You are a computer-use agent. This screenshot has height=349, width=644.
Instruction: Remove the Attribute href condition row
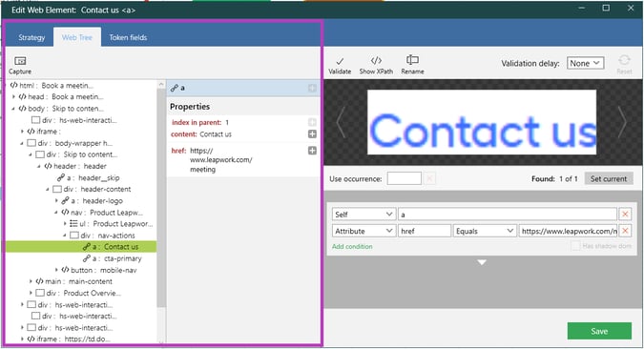pos(625,231)
